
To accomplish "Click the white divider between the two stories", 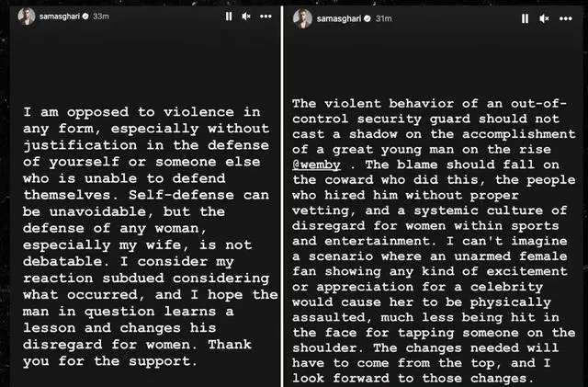I will 282,193.
